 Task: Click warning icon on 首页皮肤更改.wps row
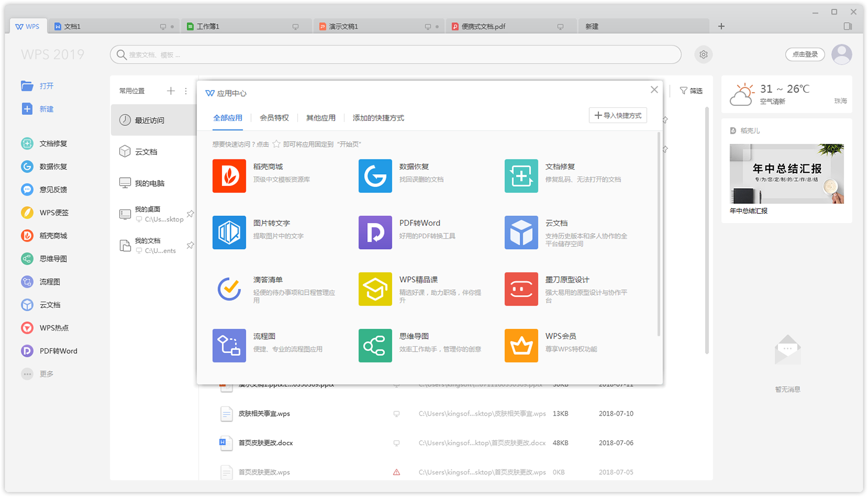click(x=397, y=472)
